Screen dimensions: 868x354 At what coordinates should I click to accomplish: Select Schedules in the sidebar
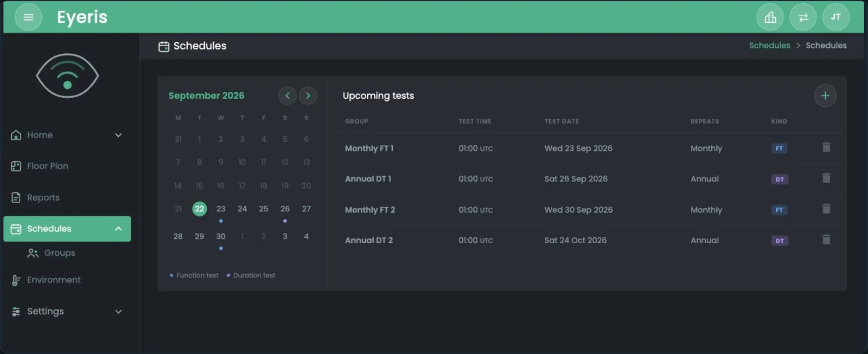point(67,229)
